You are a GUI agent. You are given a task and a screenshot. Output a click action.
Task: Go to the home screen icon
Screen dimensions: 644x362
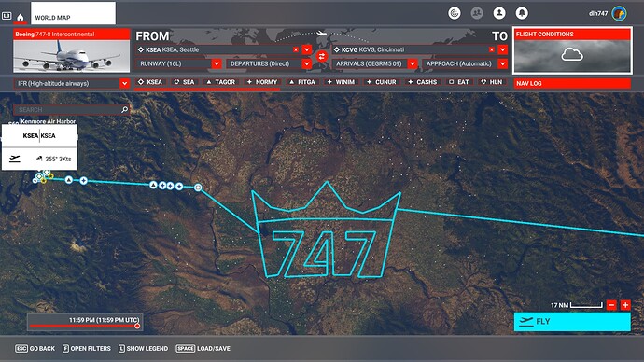tap(21, 17)
